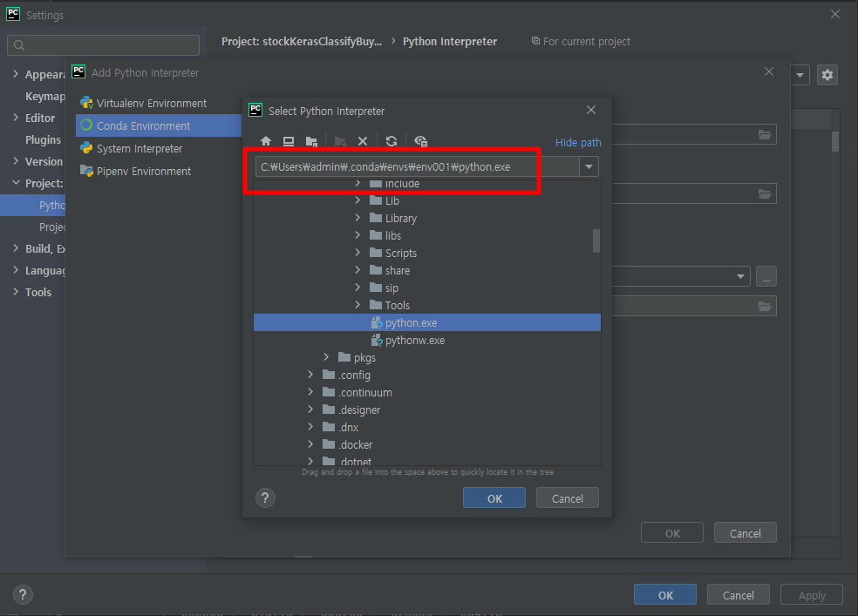Screen dimensions: 858x616
Task: Expand the share folder
Action: 357,270
